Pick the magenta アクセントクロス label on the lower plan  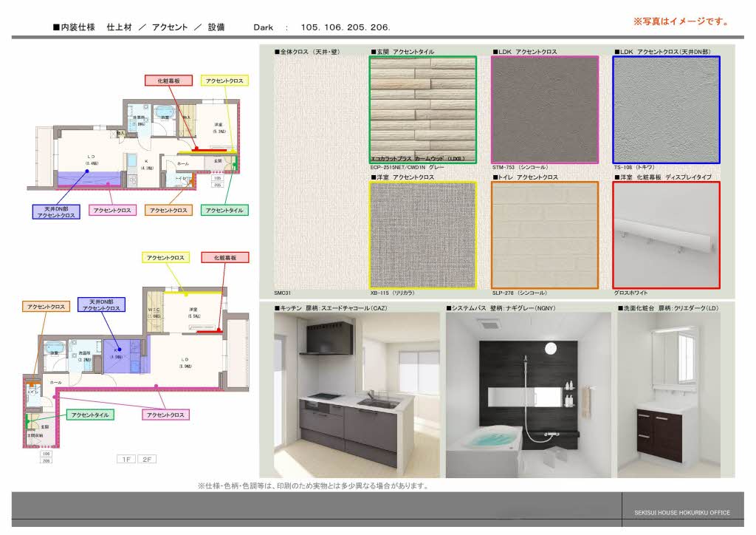coord(165,415)
